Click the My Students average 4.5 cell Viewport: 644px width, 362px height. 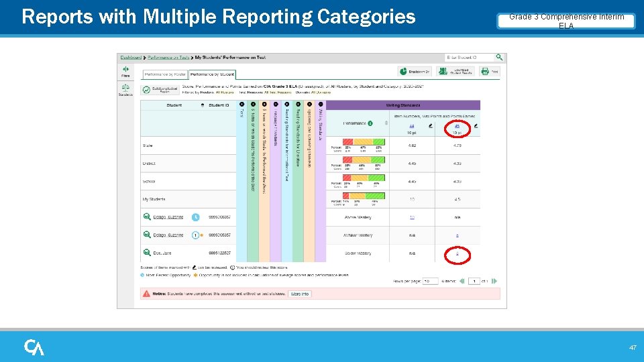[458, 200]
